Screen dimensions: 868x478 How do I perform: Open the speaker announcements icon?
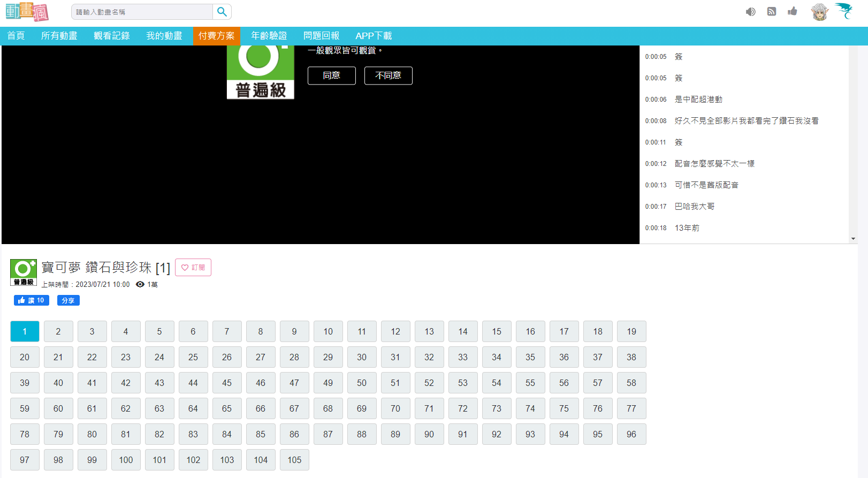pos(751,12)
